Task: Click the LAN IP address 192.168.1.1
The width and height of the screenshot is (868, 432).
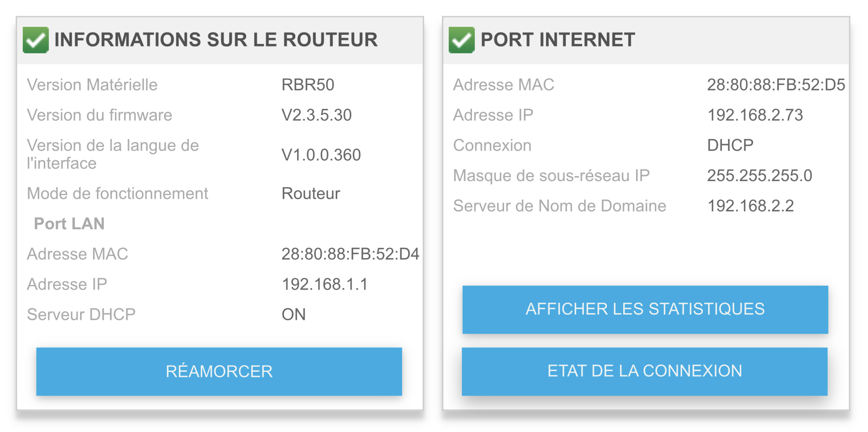Action: pyautogui.click(x=324, y=284)
